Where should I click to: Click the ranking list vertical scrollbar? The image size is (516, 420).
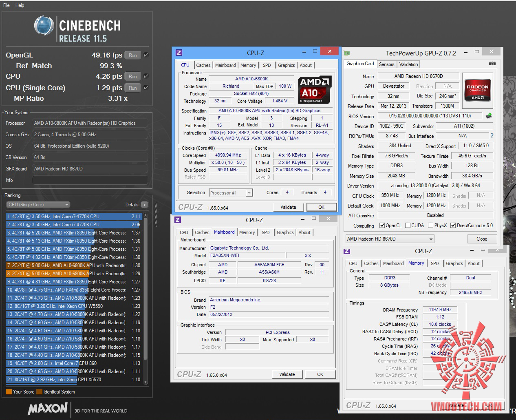point(146,298)
